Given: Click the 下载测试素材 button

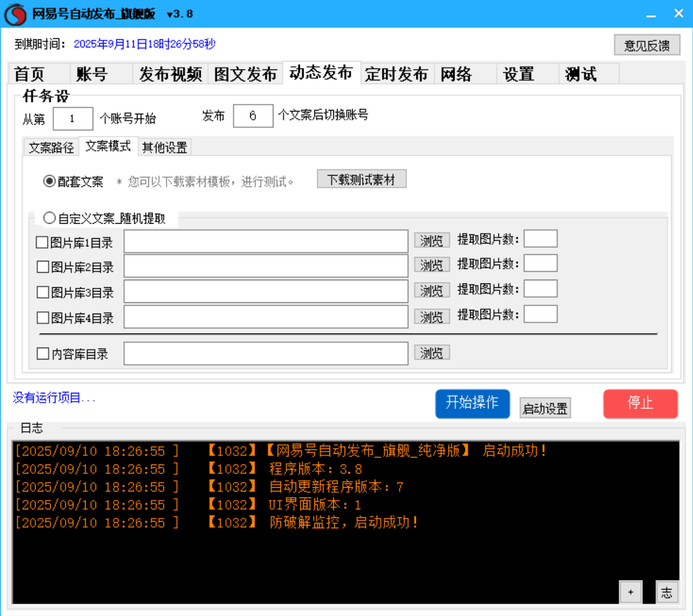Looking at the screenshot, I should [x=362, y=178].
